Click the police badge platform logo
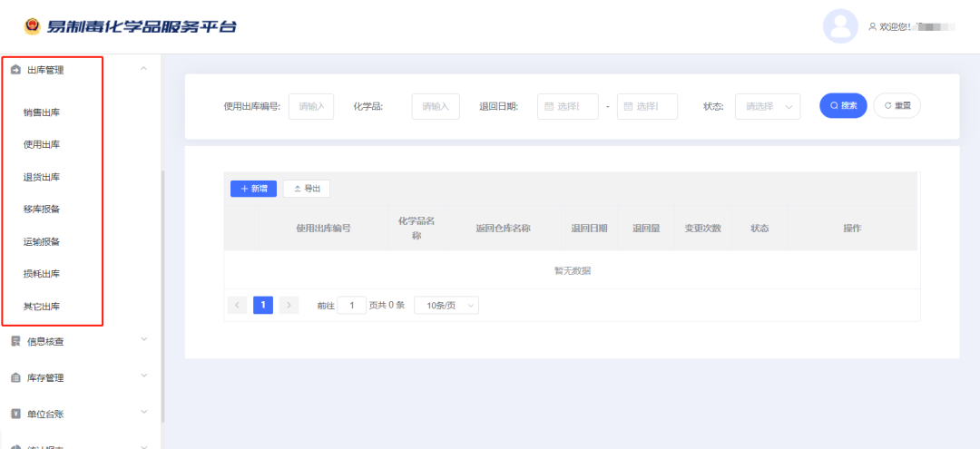This screenshot has height=449, width=980. (x=33, y=25)
